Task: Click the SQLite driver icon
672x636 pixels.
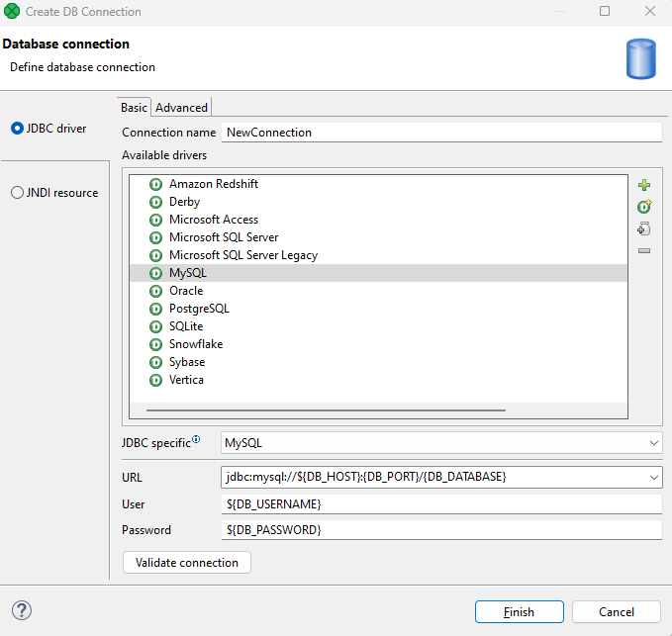Action: [x=155, y=326]
